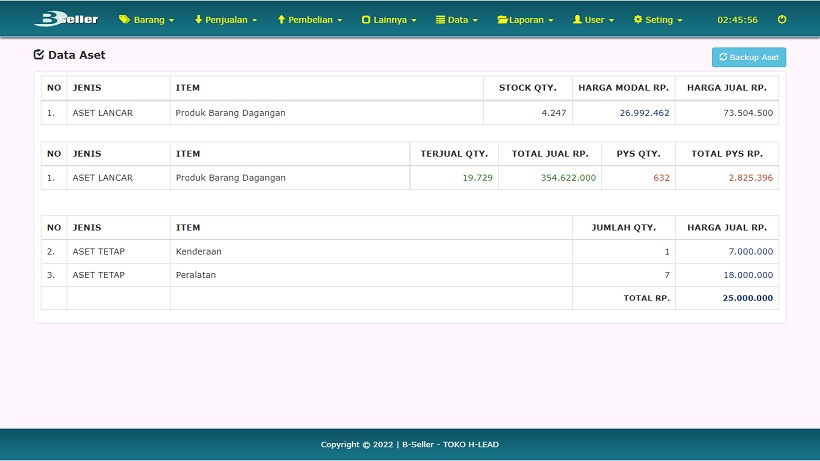Screen dimensions: 820x461
Task: Click the Penjualan down-arrow icon
Action: point(198,20)
